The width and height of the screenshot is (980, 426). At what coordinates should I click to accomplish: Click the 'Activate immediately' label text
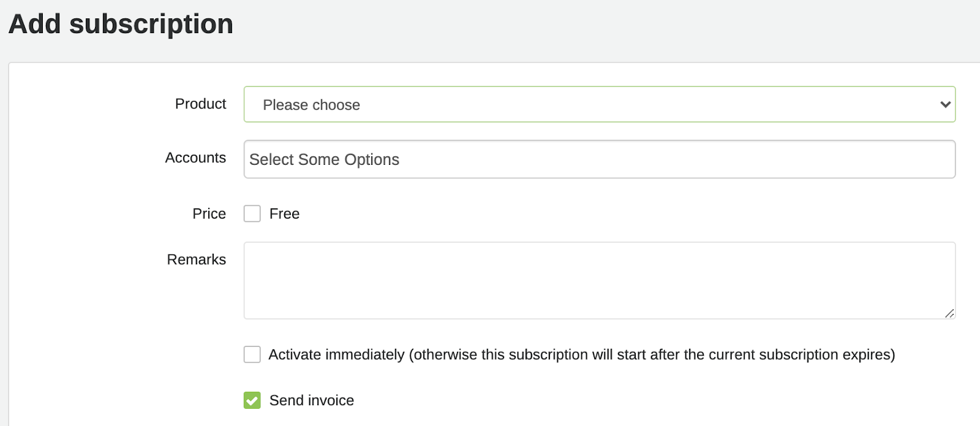point(336,355)
